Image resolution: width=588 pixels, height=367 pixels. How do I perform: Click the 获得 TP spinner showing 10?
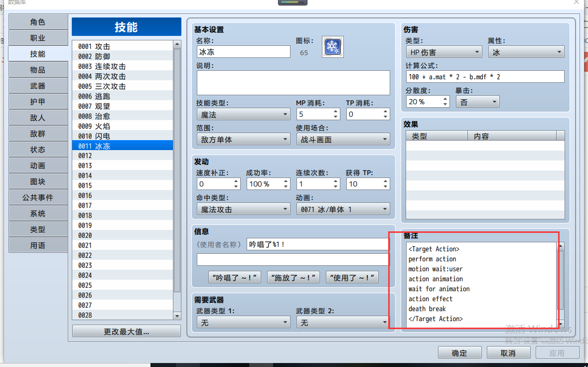[x=368, y=184]
